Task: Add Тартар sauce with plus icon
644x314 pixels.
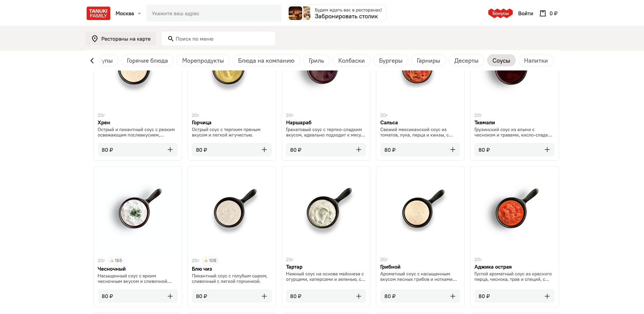Action: pos(359,296)
